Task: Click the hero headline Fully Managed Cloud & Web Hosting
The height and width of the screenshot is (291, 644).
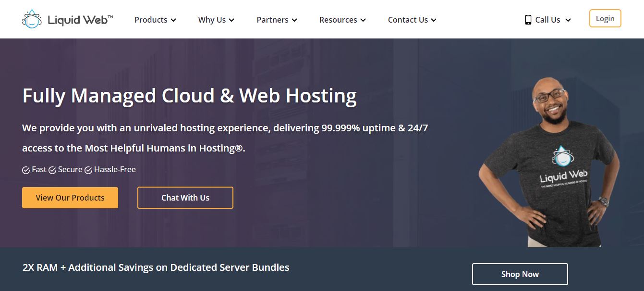Action: click(189, 96)
